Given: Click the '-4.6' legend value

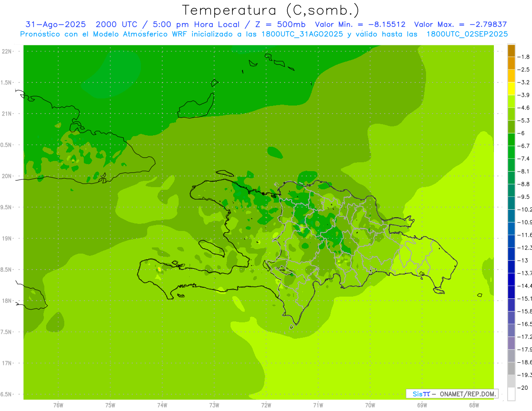Looking at the screenshot, I should coord(524,108).
